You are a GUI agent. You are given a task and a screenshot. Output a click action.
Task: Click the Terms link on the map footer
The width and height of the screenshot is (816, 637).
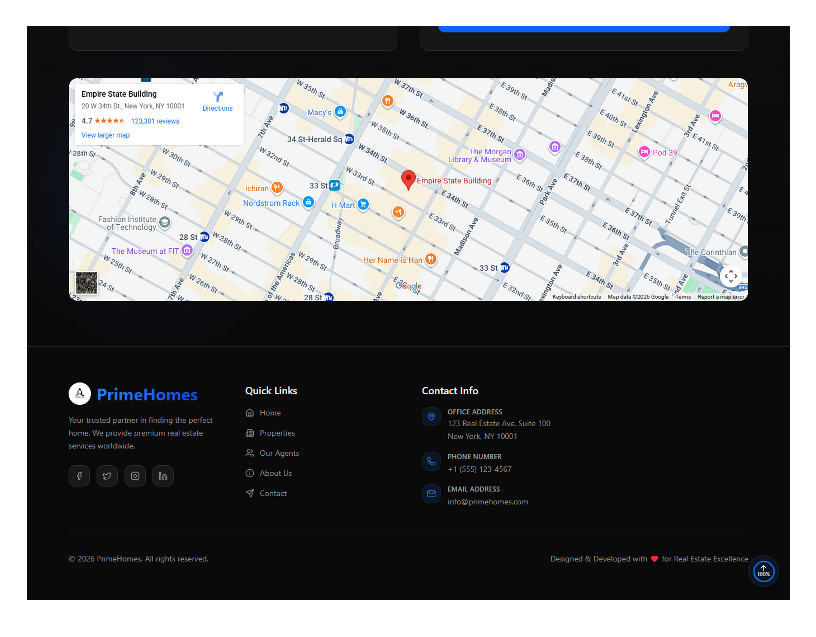point(684,297)
